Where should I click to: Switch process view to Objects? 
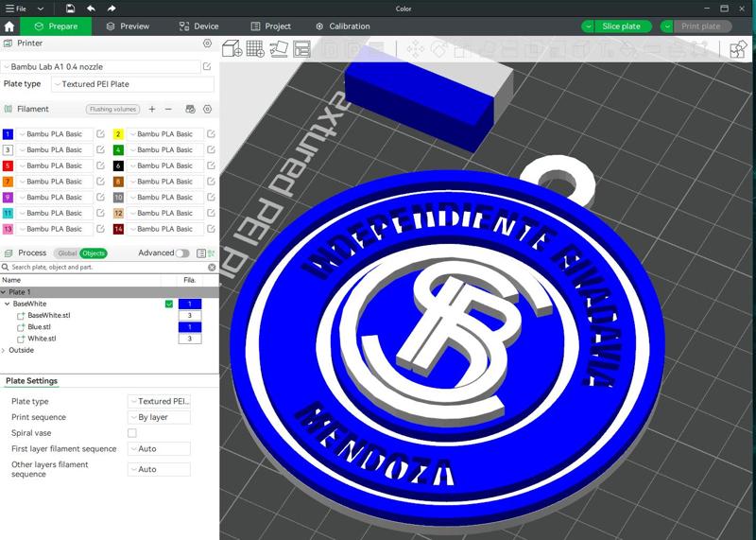93,253
